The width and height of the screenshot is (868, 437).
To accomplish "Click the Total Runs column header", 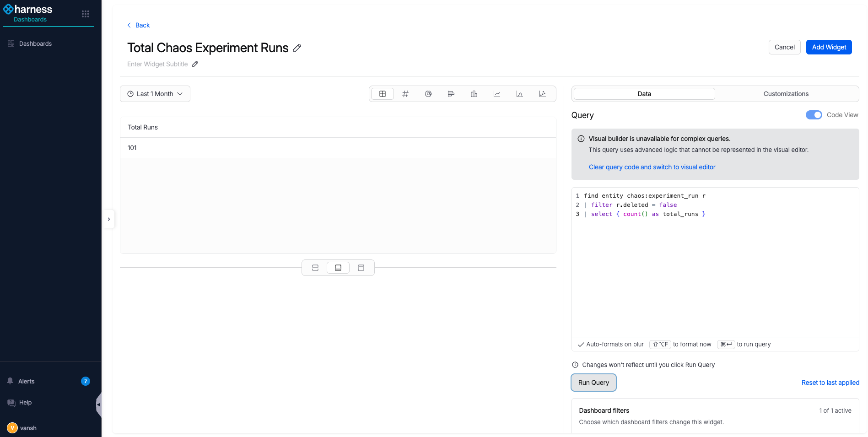I will (143, 127).
